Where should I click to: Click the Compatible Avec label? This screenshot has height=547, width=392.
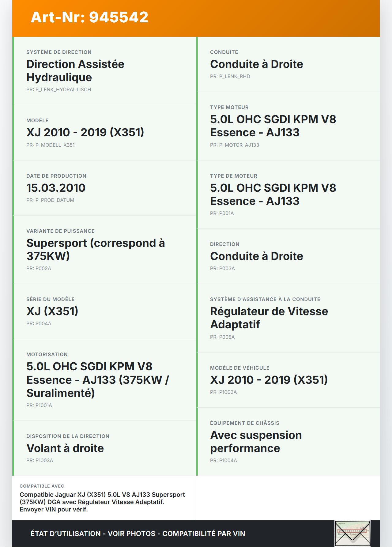point(42,486)
